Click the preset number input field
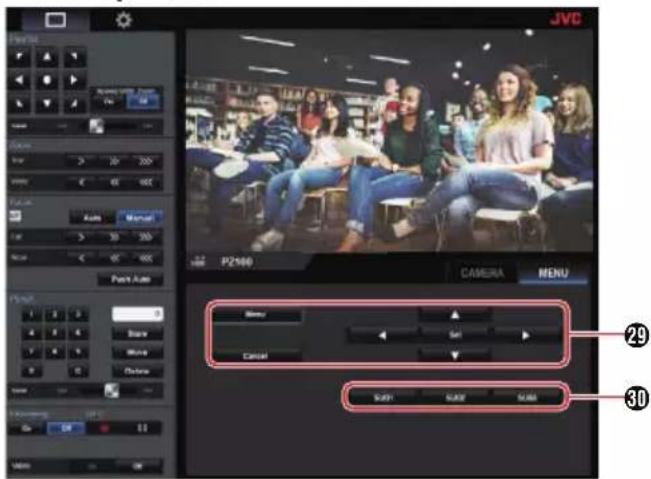Image resolution: width=651 pixels, height=479 pixels. coord(137,314)
